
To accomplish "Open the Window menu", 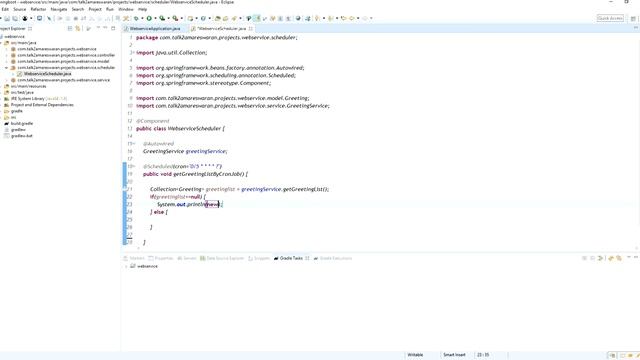I will click(x=126, y=9).
